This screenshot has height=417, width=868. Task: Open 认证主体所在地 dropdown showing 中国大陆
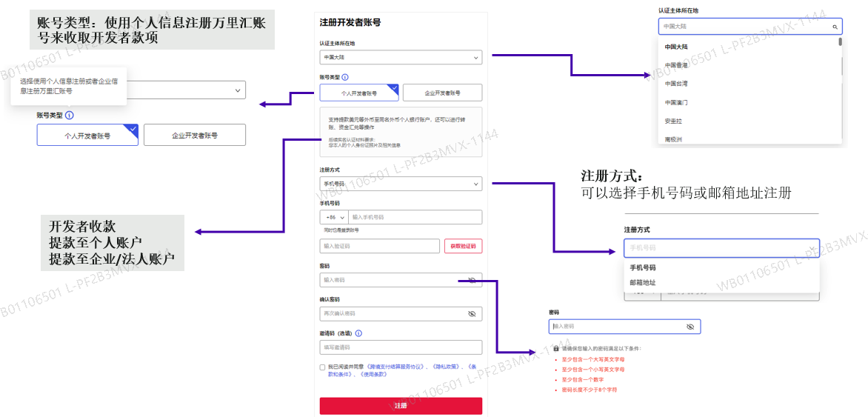401,57
